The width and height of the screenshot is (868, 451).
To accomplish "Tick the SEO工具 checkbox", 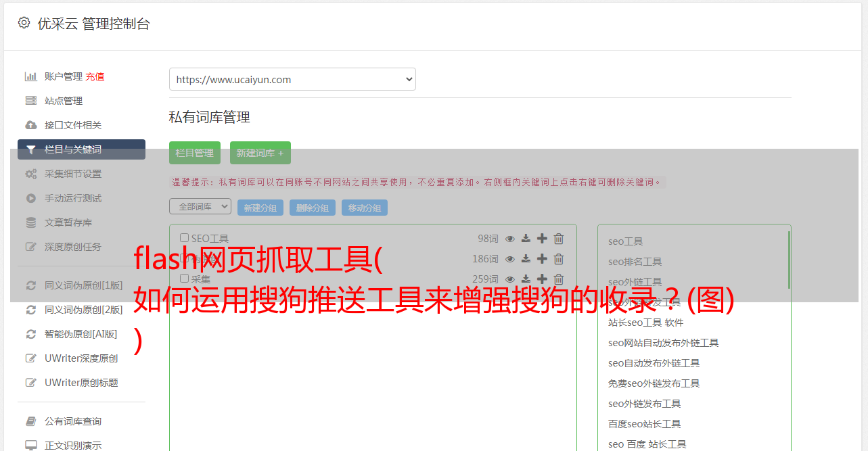I will coord(184,238).
